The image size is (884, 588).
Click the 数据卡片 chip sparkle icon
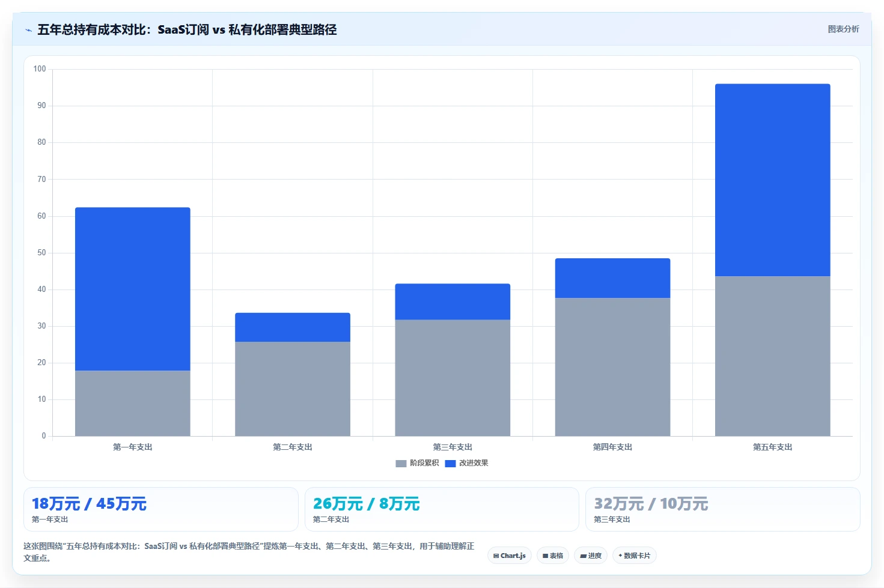pyautogui.click(x=620, y=556)
